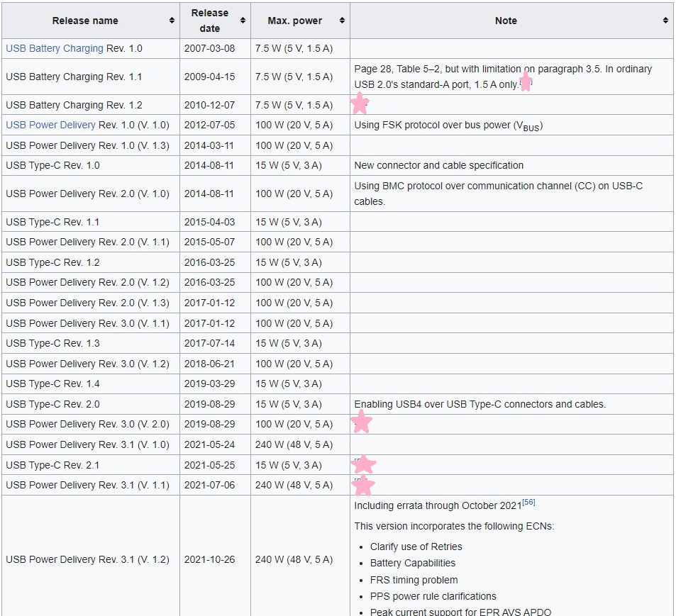Select the date 2021-10-26
Image resolution: width=676 pixels, height=616 pixels.
coord(209,559)
